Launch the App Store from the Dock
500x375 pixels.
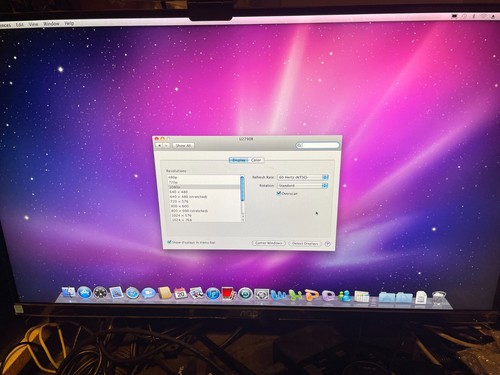click(85, 293)
